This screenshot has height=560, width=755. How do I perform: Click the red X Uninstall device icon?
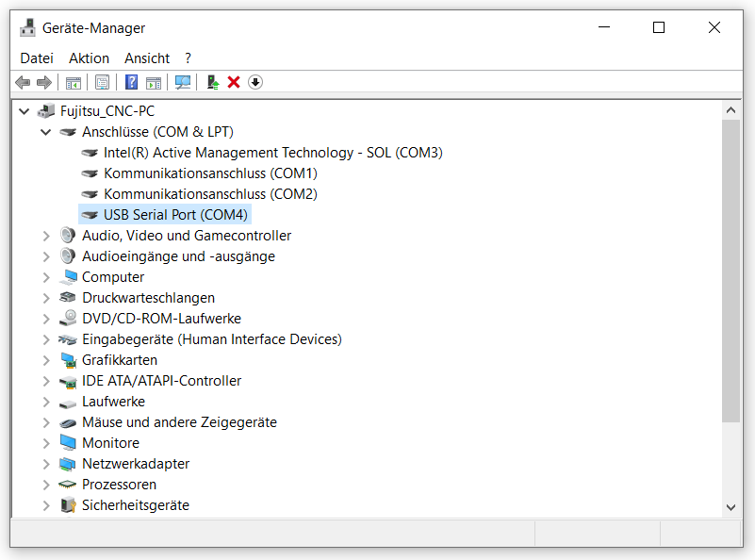tap(234, 82)
